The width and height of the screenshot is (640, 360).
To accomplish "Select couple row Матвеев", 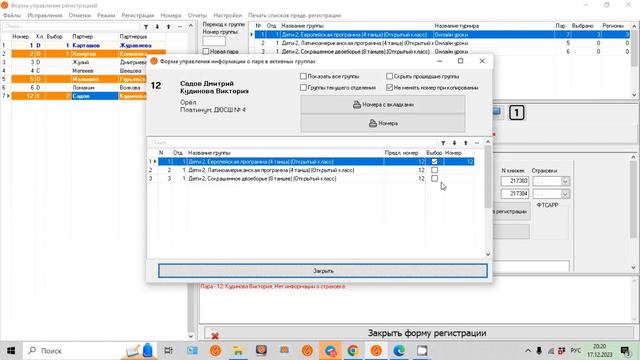I will 89,71.
